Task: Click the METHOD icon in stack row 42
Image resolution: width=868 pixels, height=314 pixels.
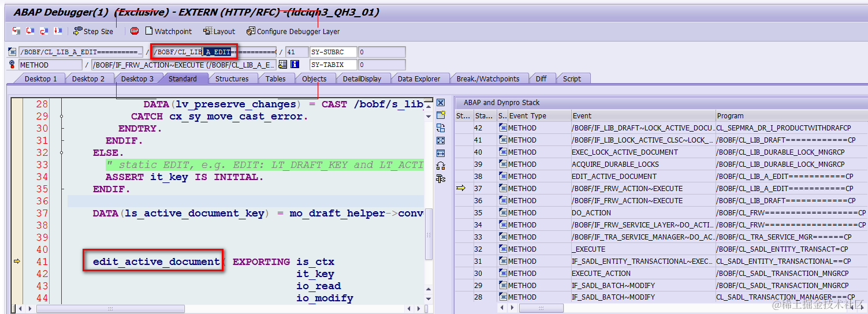Action: (503, 128)
